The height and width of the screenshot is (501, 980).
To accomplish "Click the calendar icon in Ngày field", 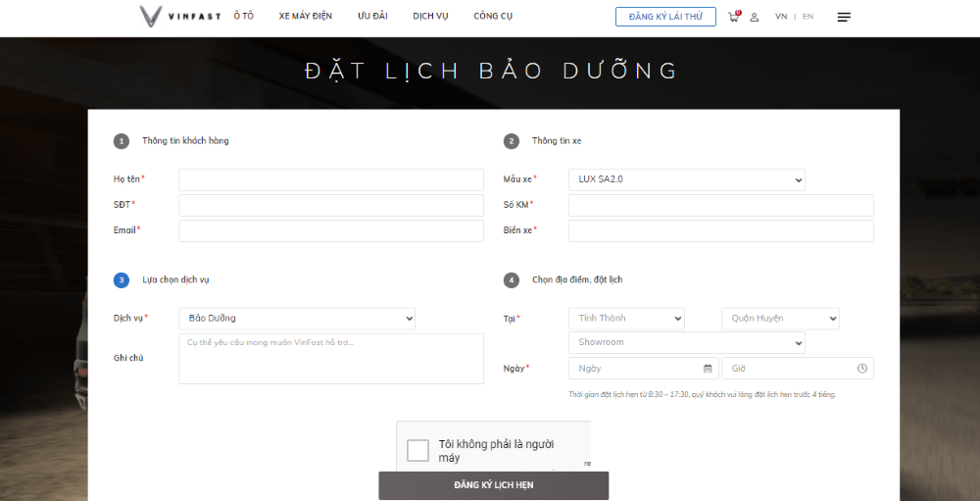I will 708,369.
